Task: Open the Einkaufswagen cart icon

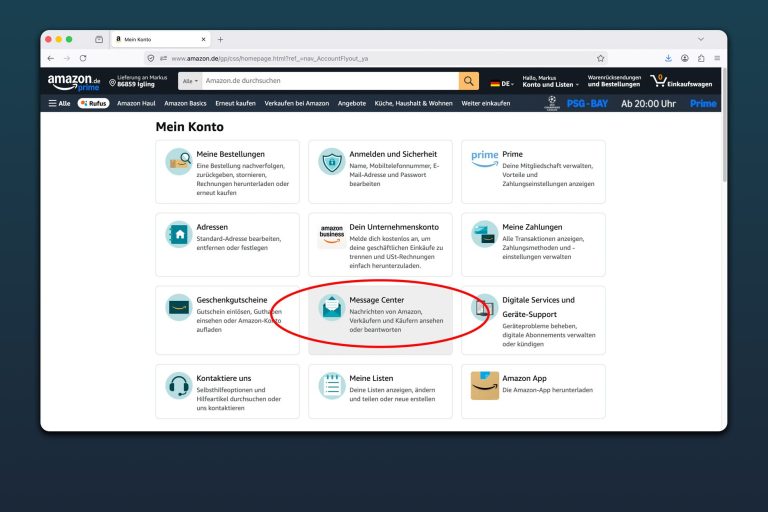Action: pyautogui.click(x=658, y=81)
